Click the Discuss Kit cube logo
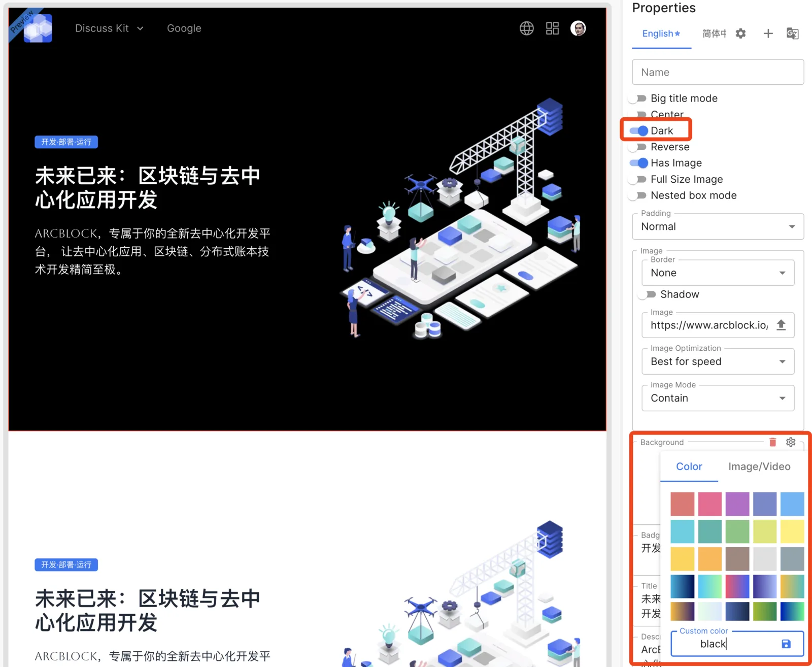Image resolution: width=812 pixels, height=667 pixels. pos(38,28)
